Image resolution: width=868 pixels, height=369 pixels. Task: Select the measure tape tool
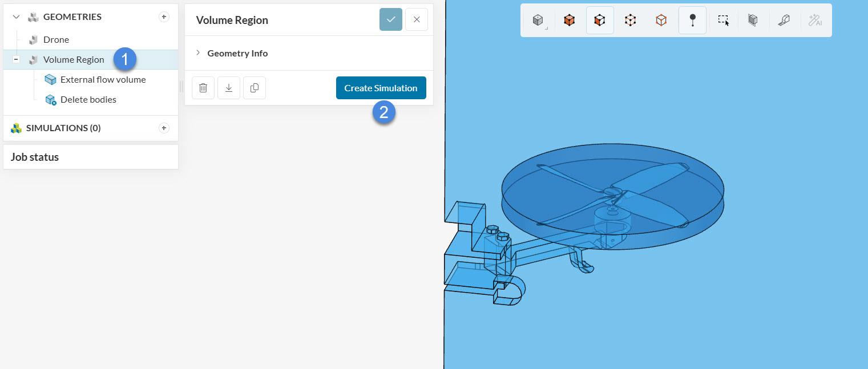click(784, 21)
